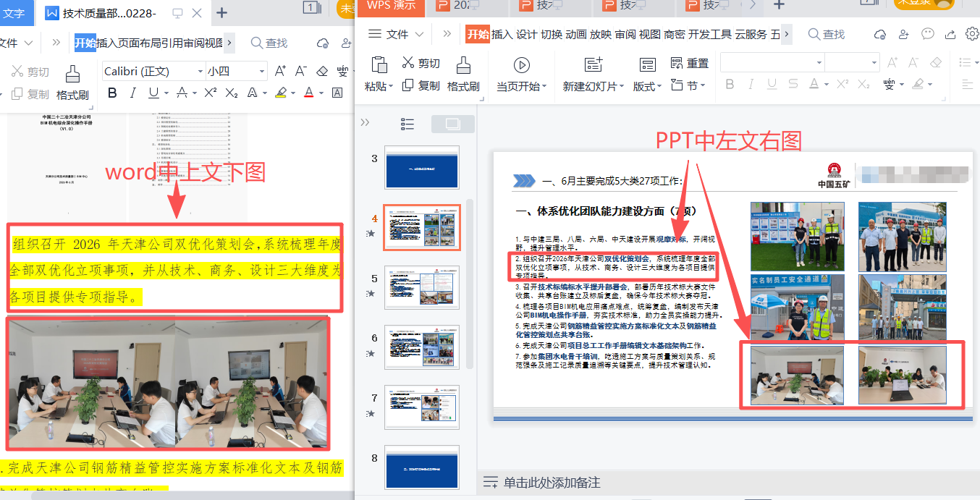Open 开发工具 tab in Presentation ribbon
The height and width of the screenshot is (500, 980).
click(709, 34)
